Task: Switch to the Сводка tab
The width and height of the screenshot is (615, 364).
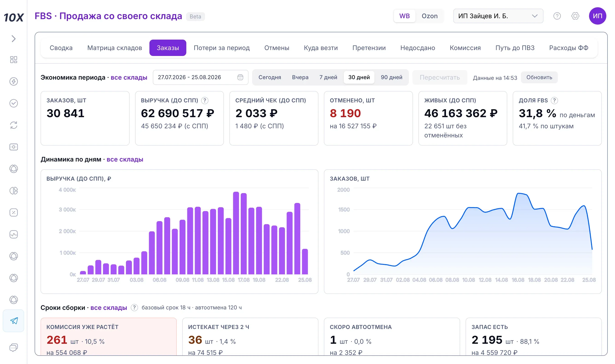Action: [x=61, y=48]
